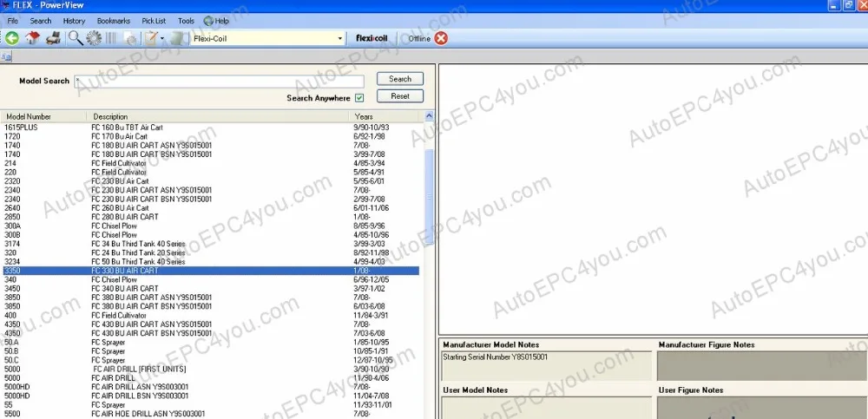
Task: Click the User Model Notes box
Action: point(547,408)
